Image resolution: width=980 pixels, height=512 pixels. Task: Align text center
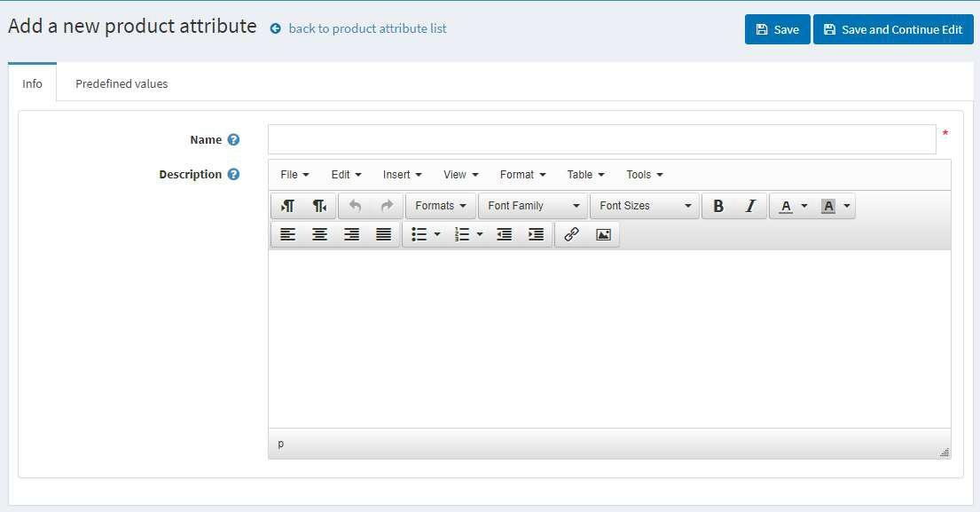319,234
